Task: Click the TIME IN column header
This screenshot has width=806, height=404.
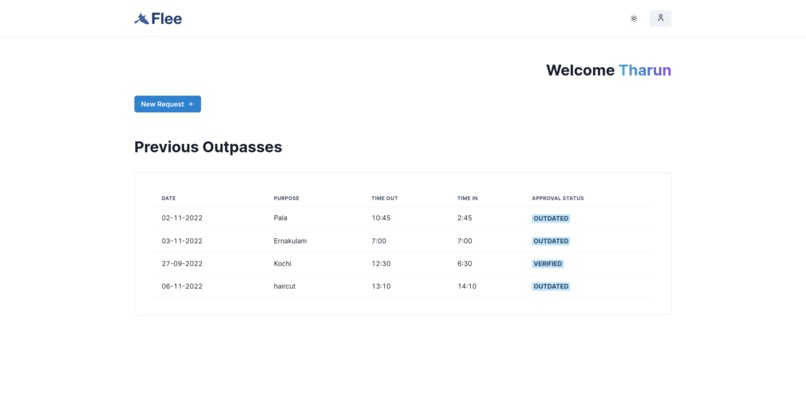Action: click(x=468, y=198)
